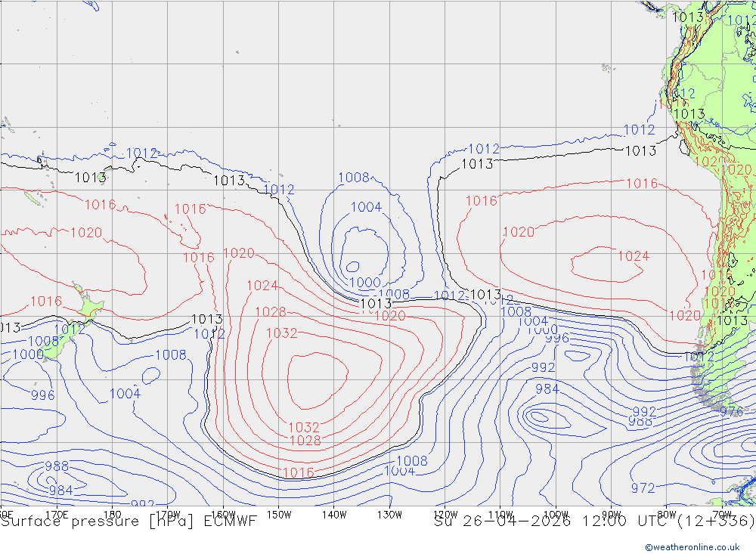Select the 170W longitude label
Viewport: 756px width, 554px height.
pos(168,515)
